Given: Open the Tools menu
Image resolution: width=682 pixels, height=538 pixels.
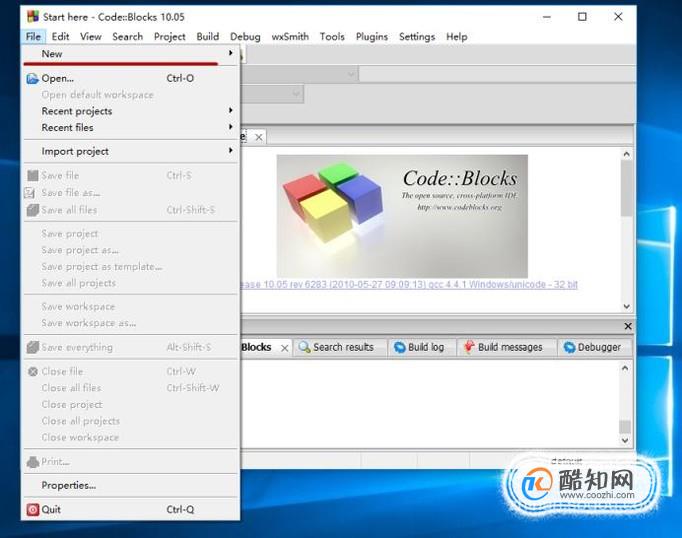Looking at the screenshot, I should (332, 37).
